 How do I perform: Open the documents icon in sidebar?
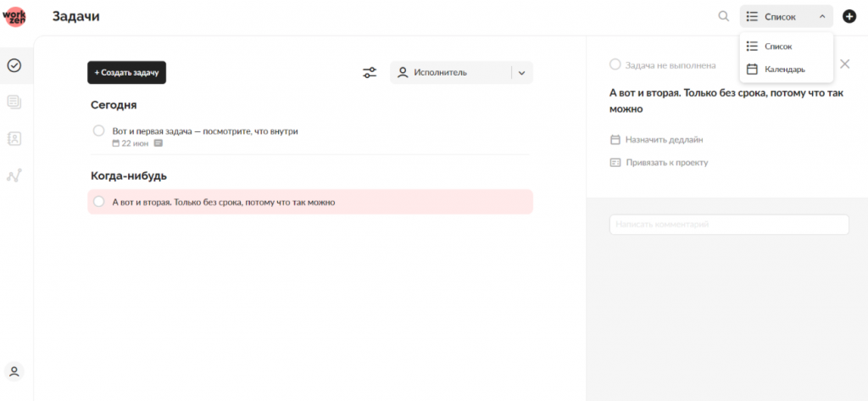click(14, 102)
